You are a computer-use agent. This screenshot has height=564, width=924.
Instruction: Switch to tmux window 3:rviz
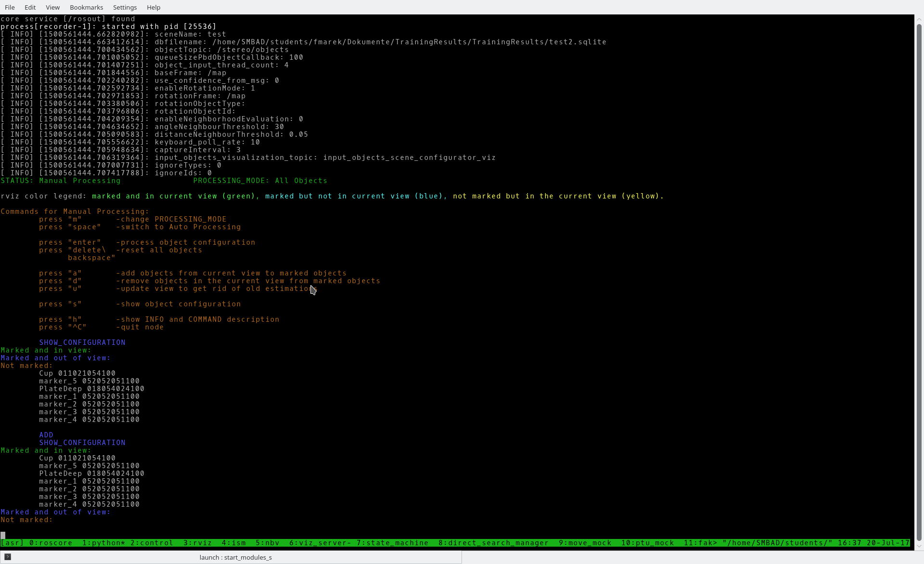197,543
